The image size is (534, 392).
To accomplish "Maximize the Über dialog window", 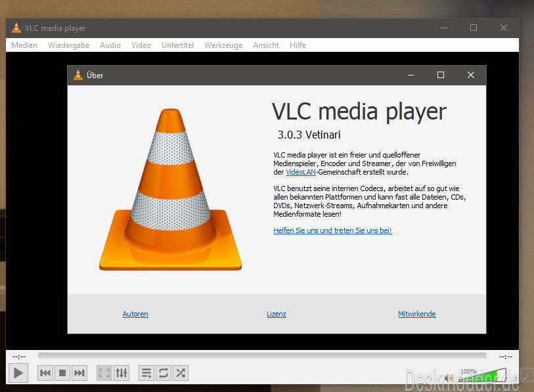I will 441,75.
